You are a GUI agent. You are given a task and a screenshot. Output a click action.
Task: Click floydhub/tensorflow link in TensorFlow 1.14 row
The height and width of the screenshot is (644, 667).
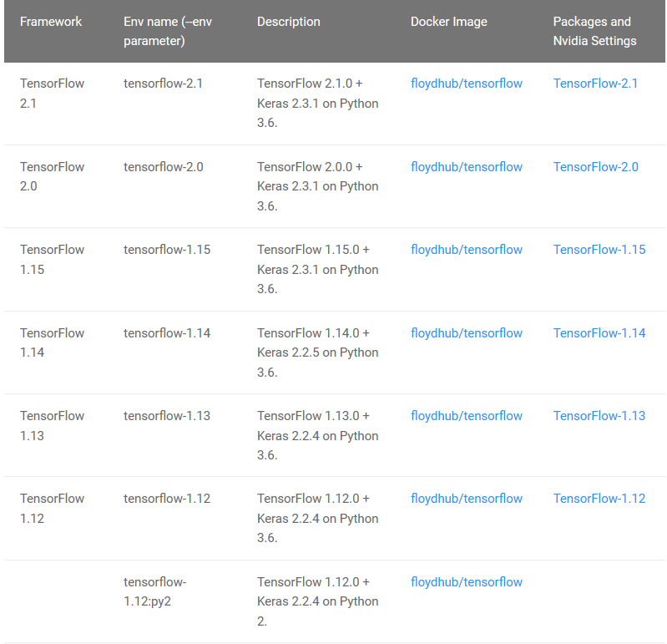point(466,332)
